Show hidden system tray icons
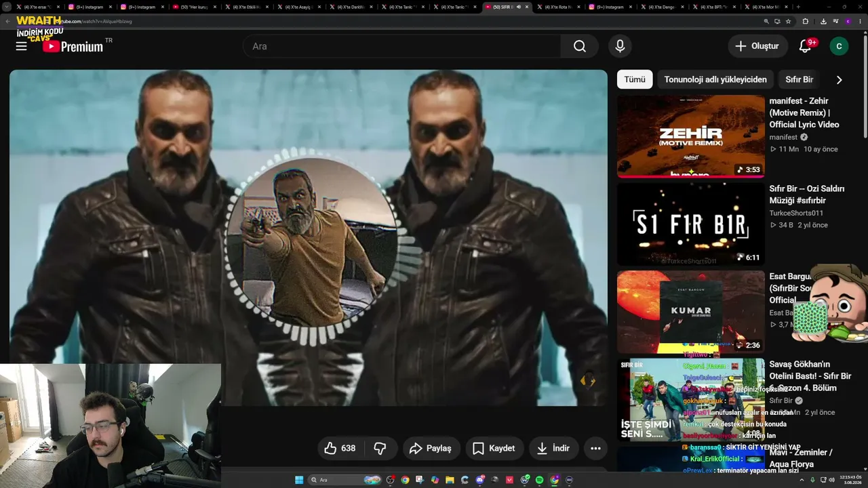 tap(802, 480)
